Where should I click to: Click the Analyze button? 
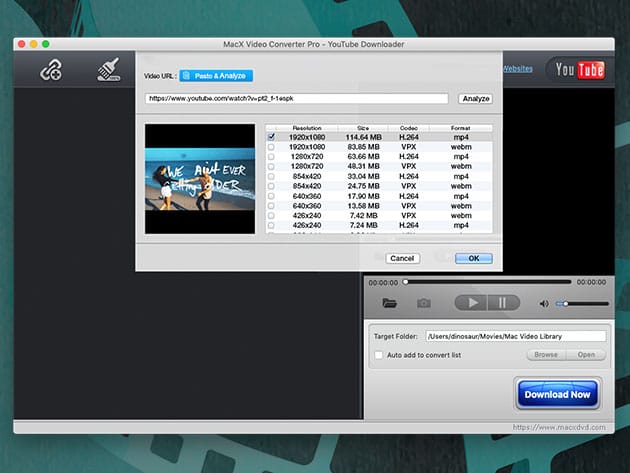tap(474, 99)
